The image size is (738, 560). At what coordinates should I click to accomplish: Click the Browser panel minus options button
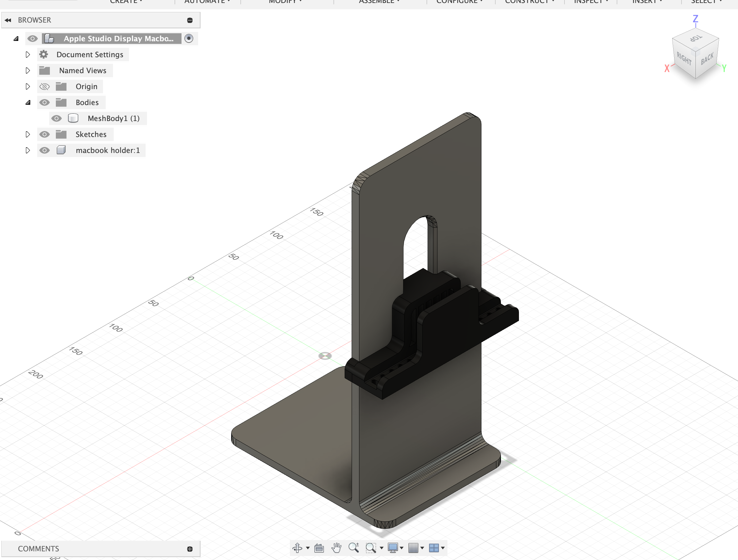[x=190, y=20]
